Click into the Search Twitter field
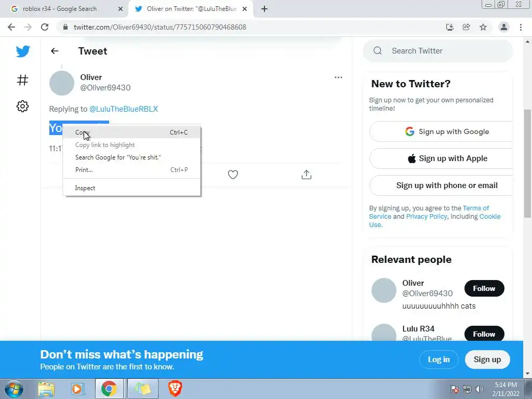 coord(437,51)
